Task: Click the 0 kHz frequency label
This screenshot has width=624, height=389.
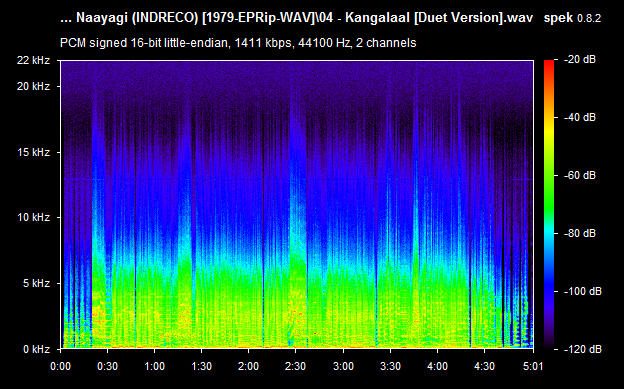Action: 36,349
